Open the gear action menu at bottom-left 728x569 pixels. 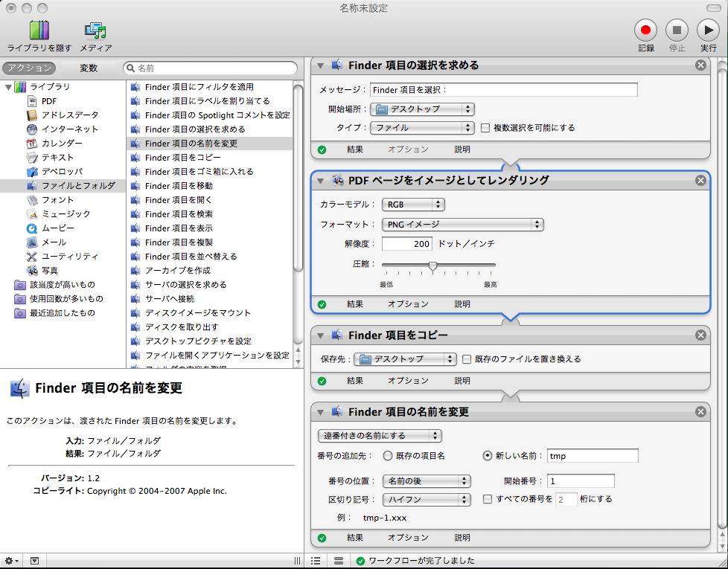(x=12, y=561)
